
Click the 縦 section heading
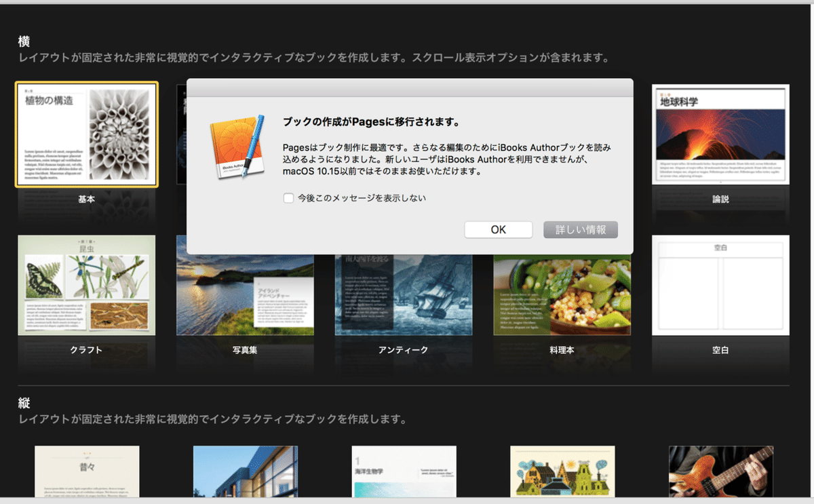(23, 403)
